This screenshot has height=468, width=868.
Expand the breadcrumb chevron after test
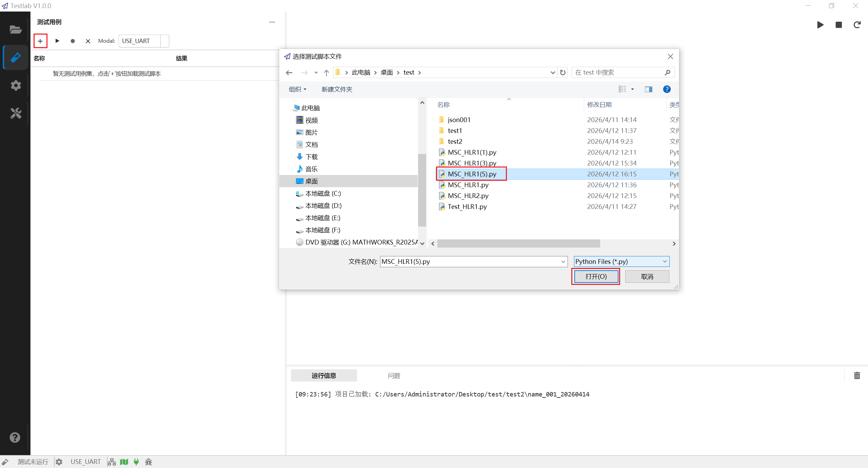[419, 73]
